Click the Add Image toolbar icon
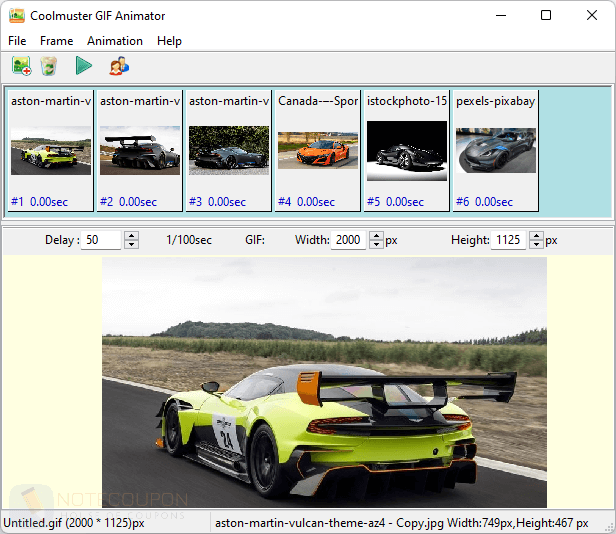 tap(21, 66)
